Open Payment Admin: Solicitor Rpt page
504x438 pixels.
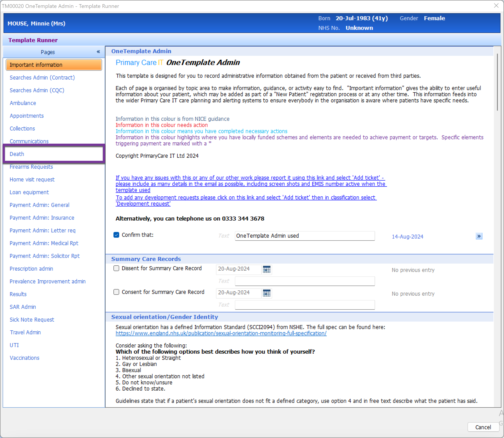(44, 256)
